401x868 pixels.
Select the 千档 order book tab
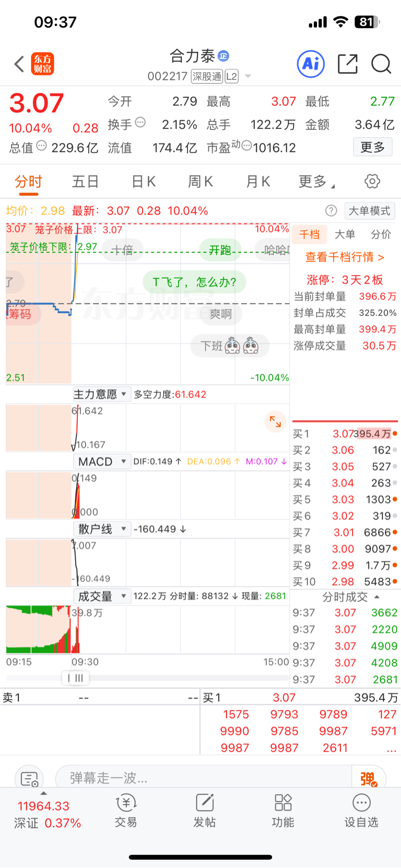310,234
